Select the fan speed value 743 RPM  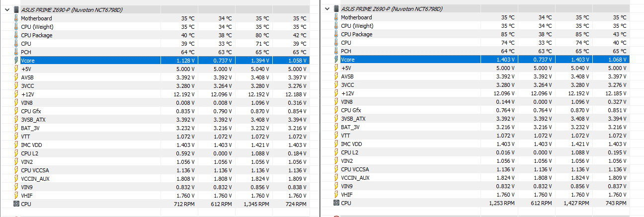616,204
